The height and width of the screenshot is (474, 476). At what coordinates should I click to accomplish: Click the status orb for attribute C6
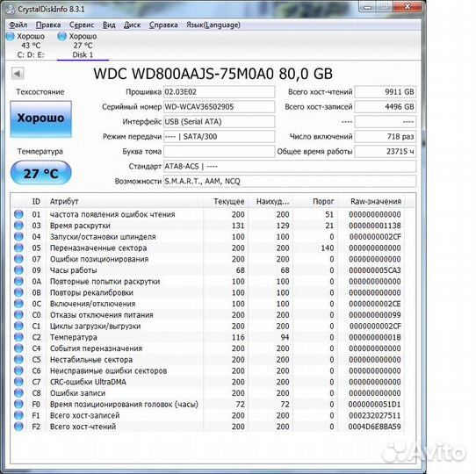18,370
